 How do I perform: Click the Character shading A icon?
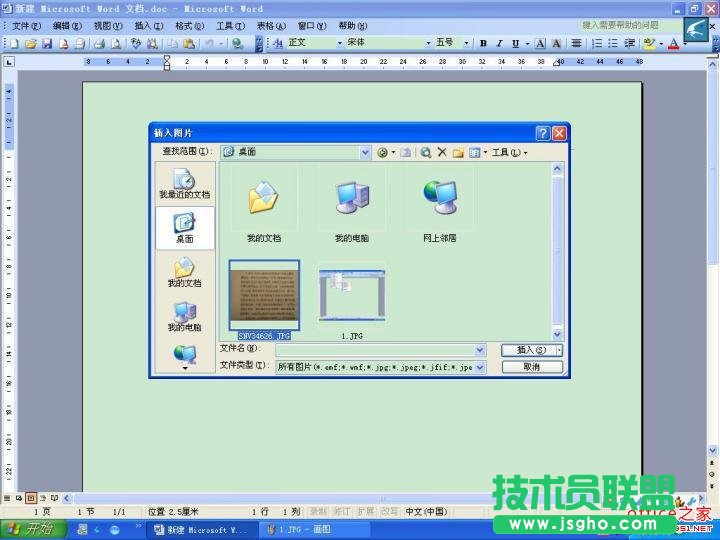click(556, 44)
